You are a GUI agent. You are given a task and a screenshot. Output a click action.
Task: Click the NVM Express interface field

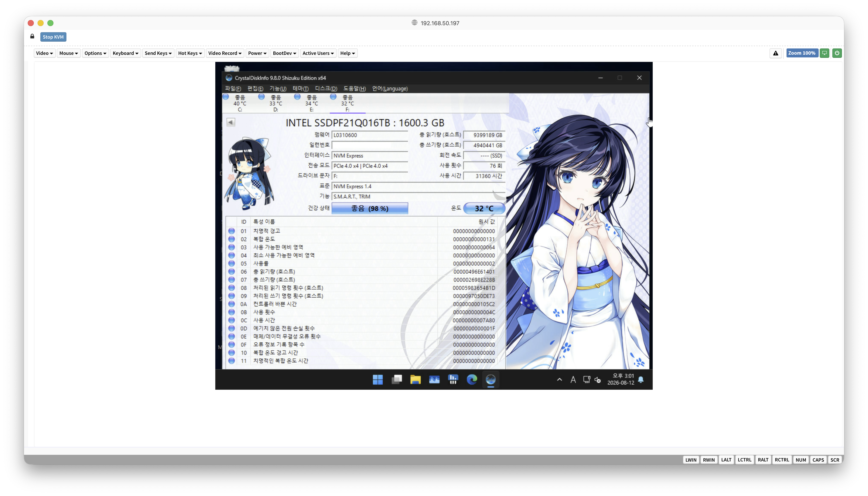coord(369,155)
